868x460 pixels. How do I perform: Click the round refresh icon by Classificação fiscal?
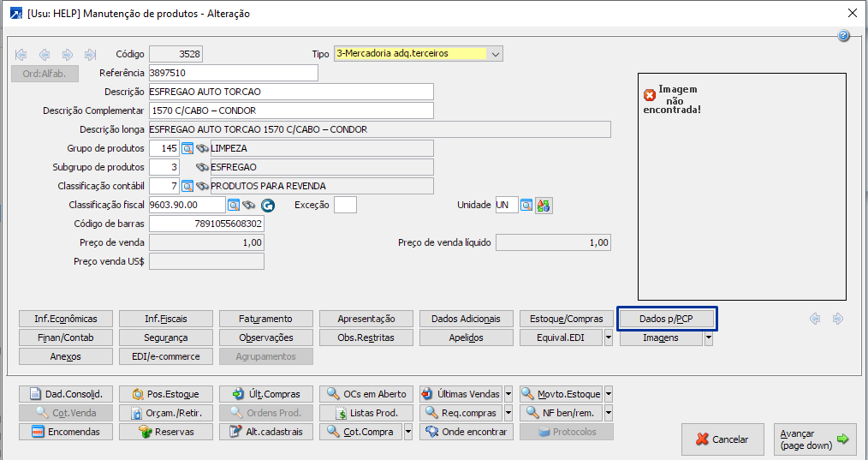coord(267,206)
